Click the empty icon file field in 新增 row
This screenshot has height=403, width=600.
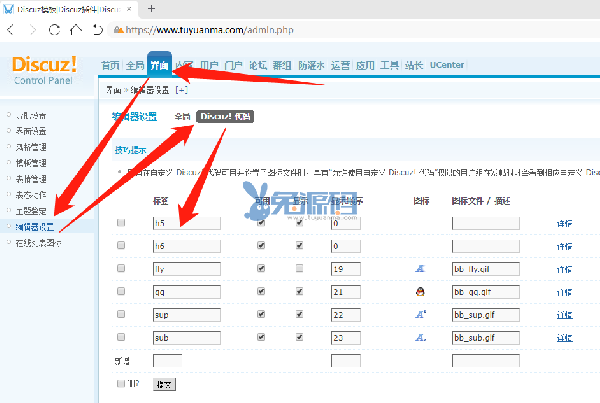(486, 361)
